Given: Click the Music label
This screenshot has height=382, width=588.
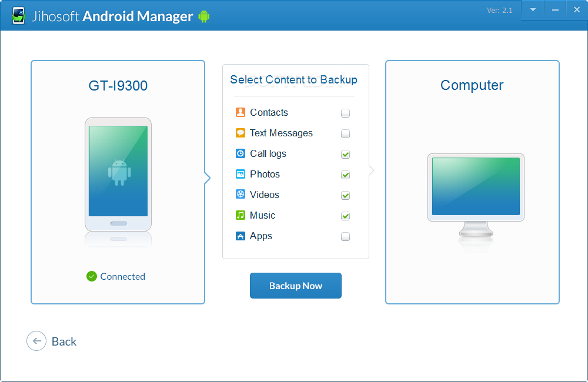Looking at the screenshot, I should (x=262, y=215).
